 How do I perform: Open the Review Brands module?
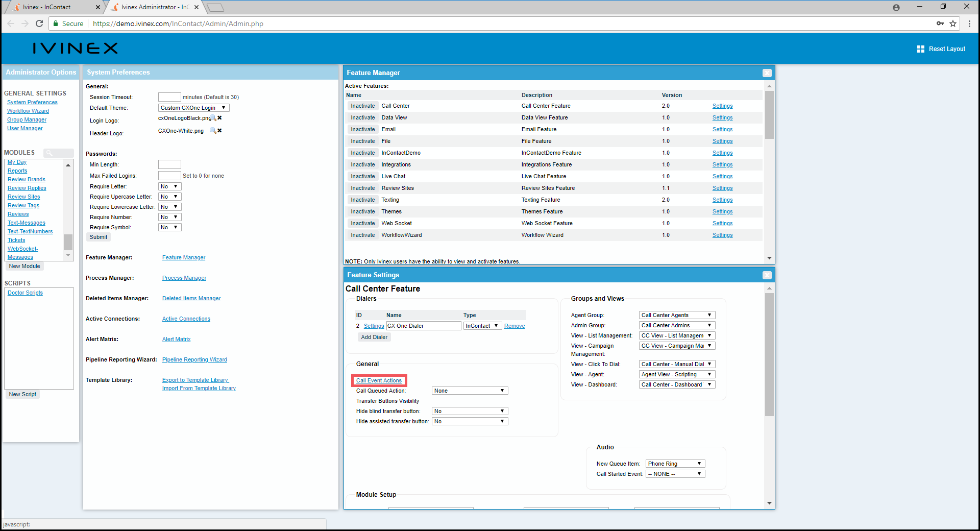[x=27, y=179]
